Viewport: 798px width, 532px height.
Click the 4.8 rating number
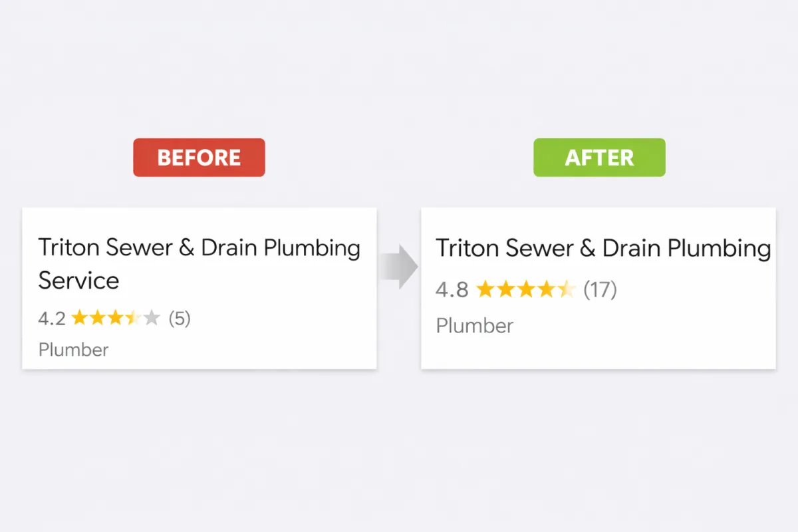click(452, 290)
